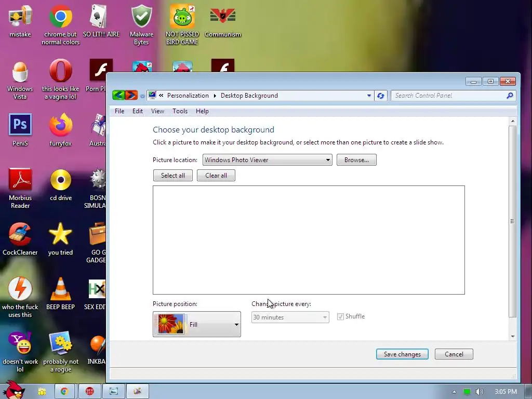Open the File menu
The image size is (532, 399).
point(119,111)
